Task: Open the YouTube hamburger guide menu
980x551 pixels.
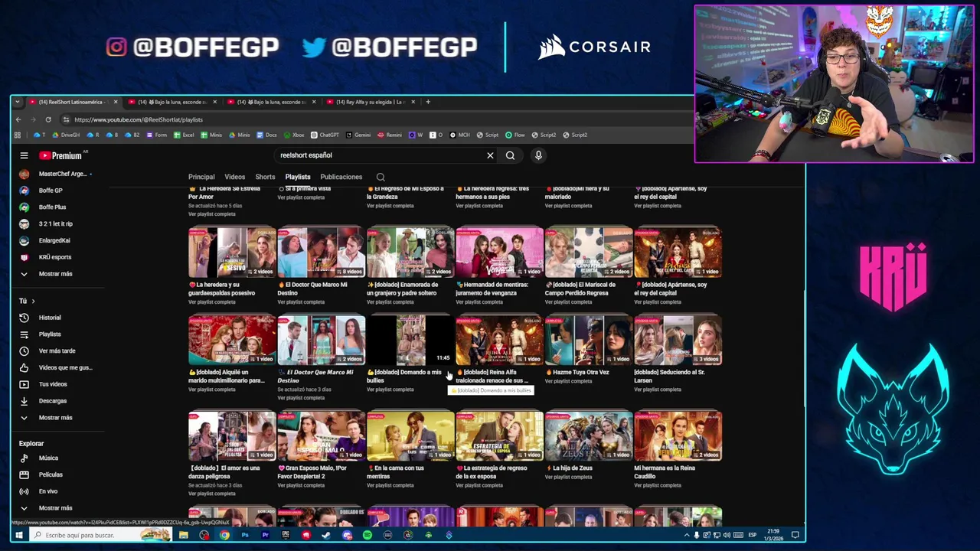Action: (x=24, y=155)
